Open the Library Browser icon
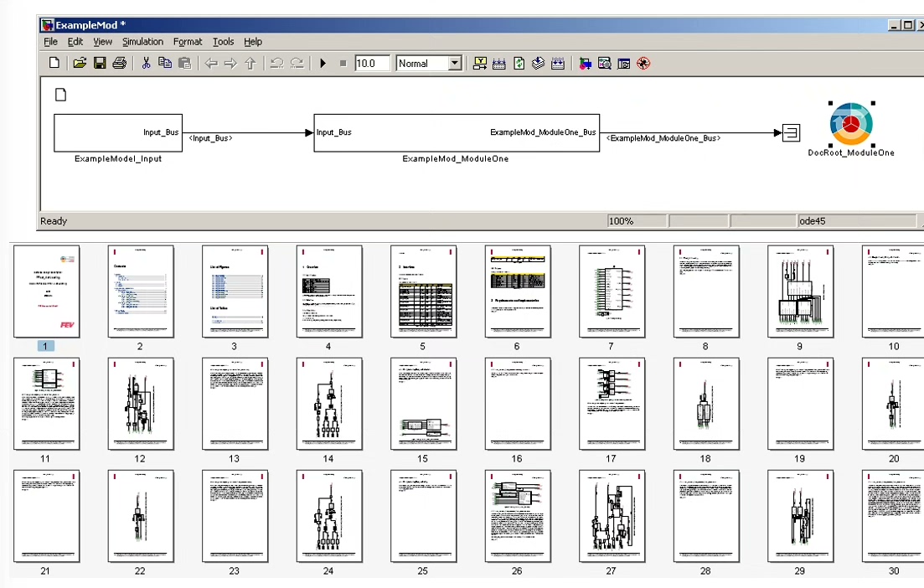Screen dimensions: 924x588 (x=585, y=63)
